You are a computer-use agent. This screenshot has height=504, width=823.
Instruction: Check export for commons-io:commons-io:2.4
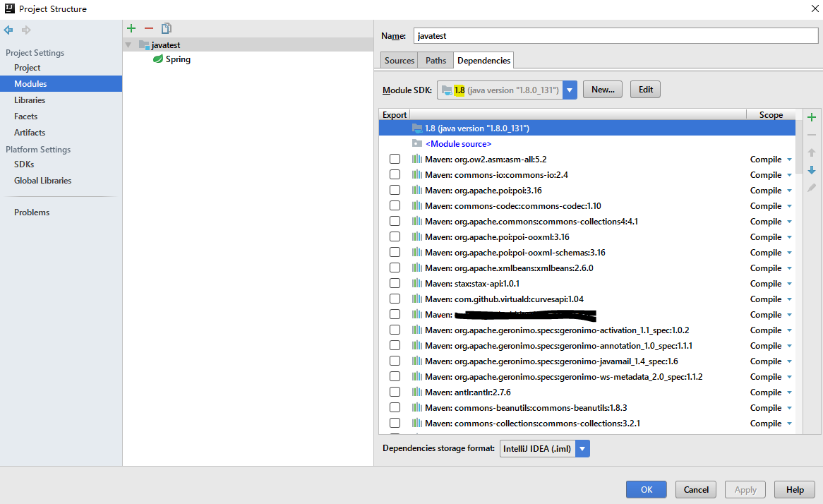pos(395,174)
